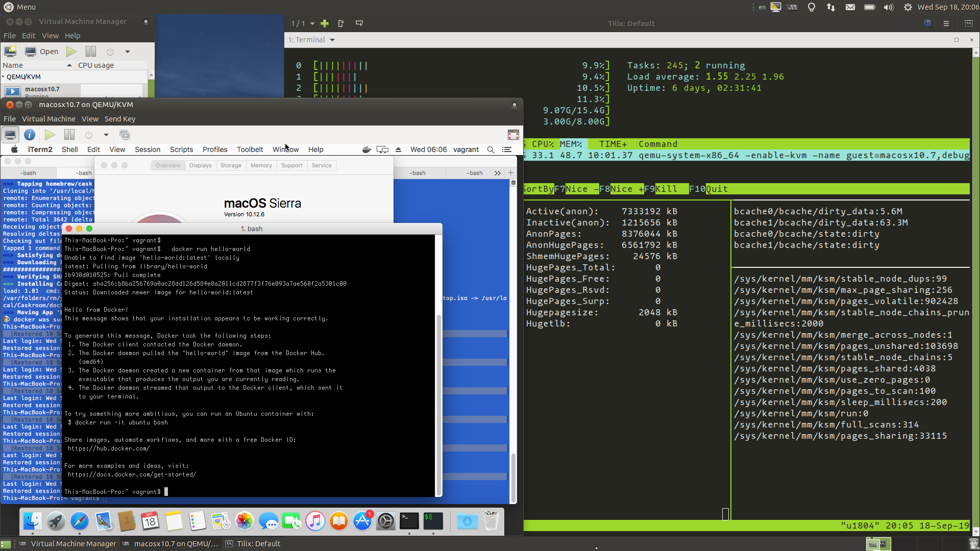Add a new iTerm2 tab with plus
Image resolution: width=980 pixels, height=551 pixels.
(510, 173)
